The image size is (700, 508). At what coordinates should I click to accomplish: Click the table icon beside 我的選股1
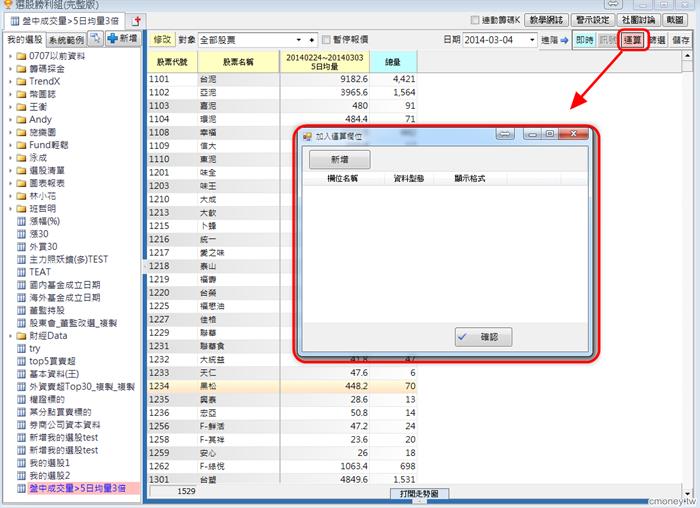pos(21,463)
